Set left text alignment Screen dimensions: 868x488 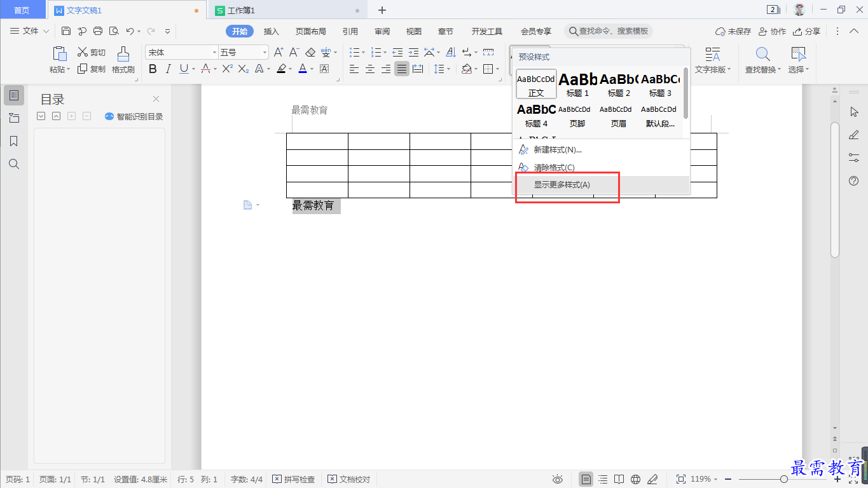pyautogui.click(x=354, y=69)
